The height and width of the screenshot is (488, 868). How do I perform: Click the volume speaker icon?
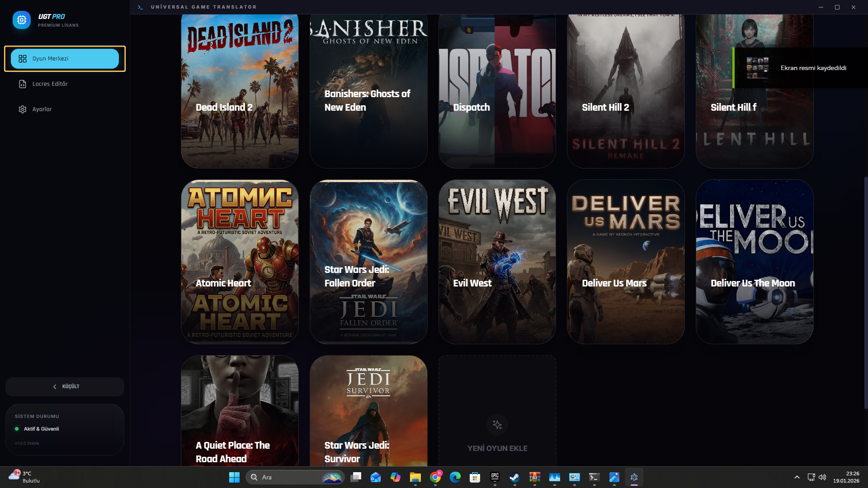coord(822,477)
